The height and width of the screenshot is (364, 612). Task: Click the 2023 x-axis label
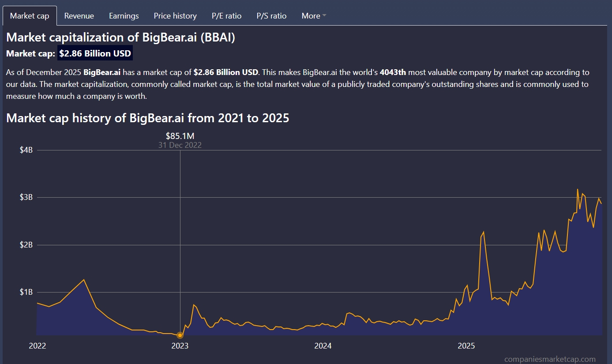180,346
